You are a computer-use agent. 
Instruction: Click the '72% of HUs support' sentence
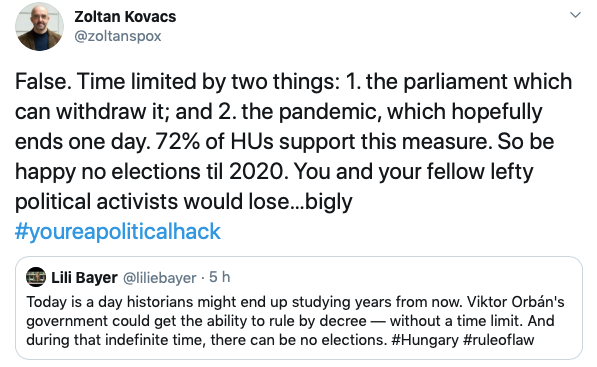coord(322,141)
